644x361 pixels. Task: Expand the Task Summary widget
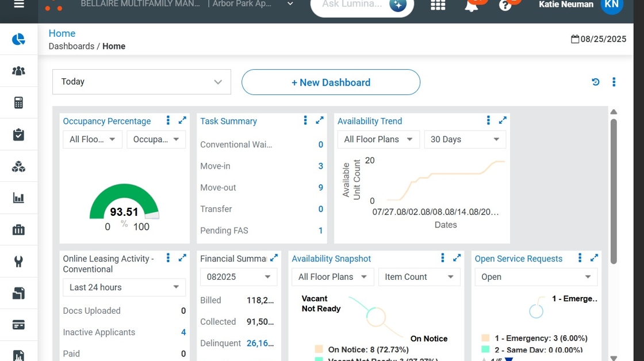[320, 120]
